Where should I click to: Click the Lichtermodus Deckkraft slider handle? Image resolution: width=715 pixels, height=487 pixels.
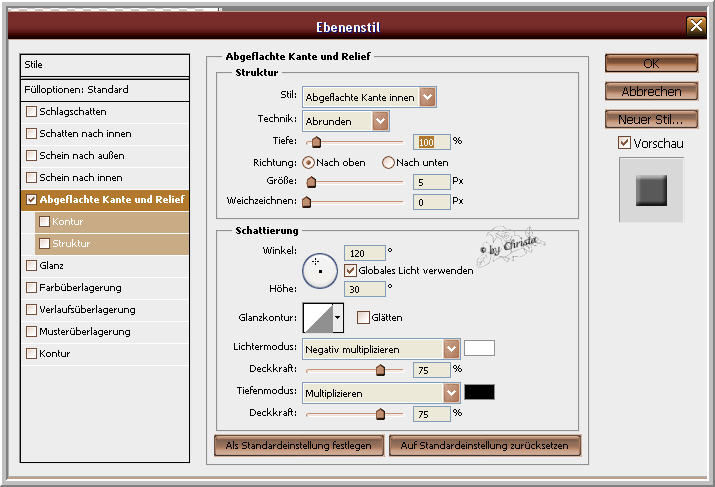coord(380,370)
